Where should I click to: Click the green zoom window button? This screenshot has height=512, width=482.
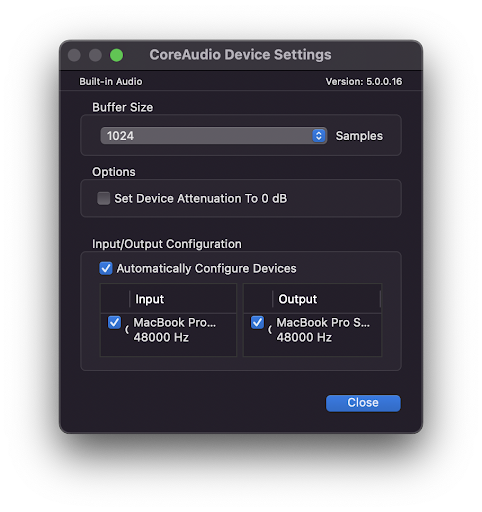[116, 55]
